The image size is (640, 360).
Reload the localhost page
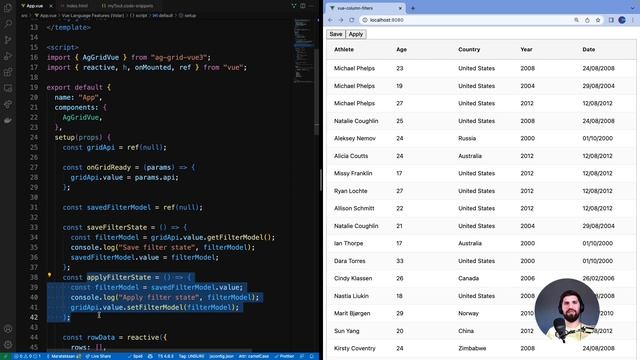(x=351, y=20)
